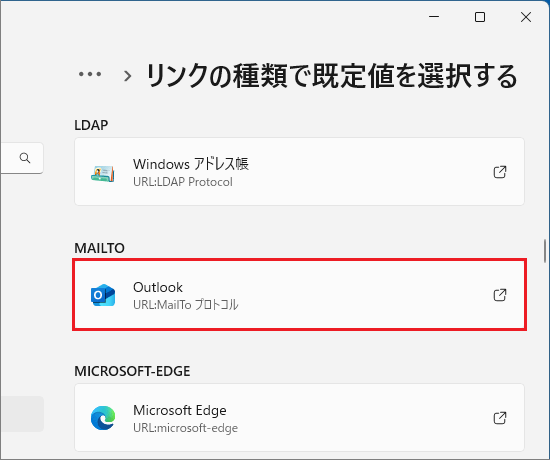The width and height of the screenshot is (550, 460).
Task: Select the Microsoft Edge protocol card
Action: [299, 418]
